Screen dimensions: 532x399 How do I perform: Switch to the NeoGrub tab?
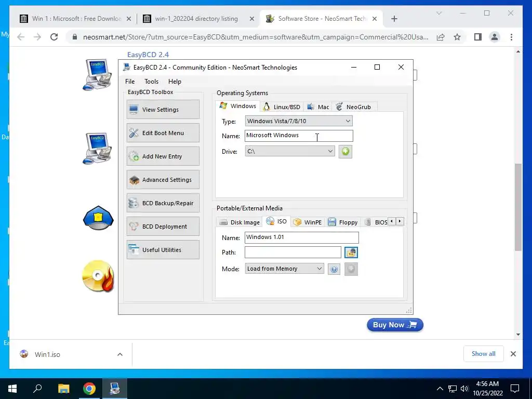354,107
